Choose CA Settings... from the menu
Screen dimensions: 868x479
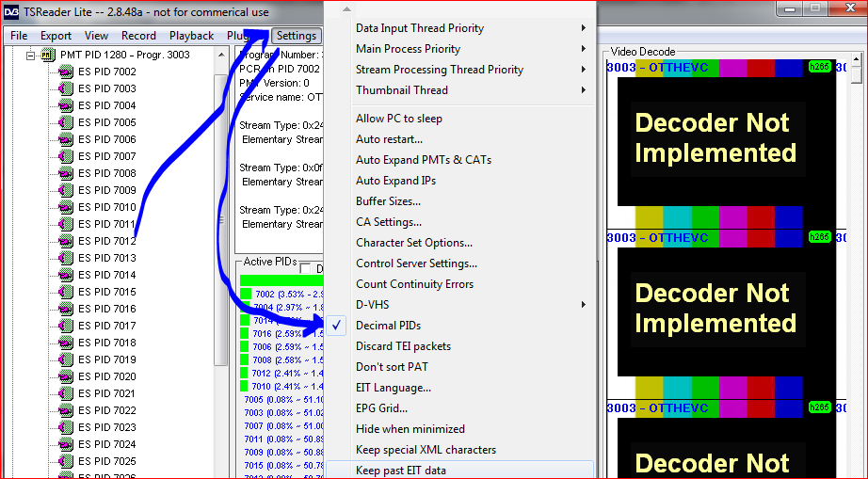pos(388,222)
